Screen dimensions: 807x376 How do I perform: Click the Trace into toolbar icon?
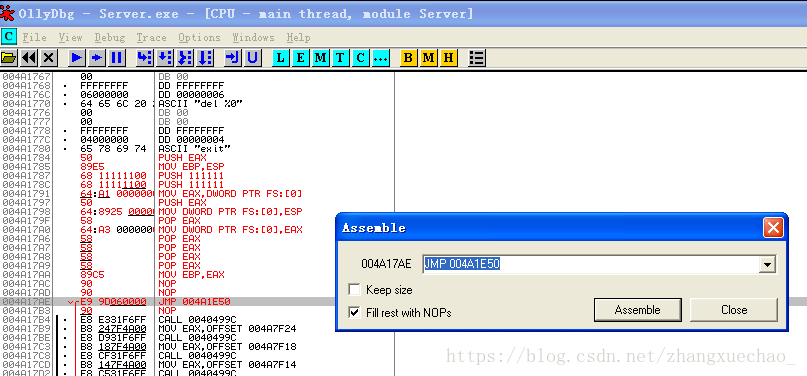tap(185, 58)
